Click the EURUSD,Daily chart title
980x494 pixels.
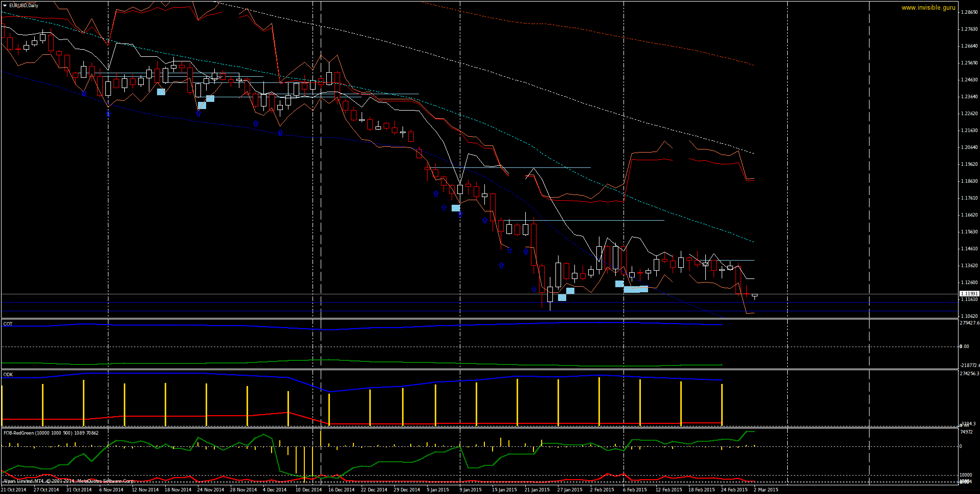[x=24, y=6]
